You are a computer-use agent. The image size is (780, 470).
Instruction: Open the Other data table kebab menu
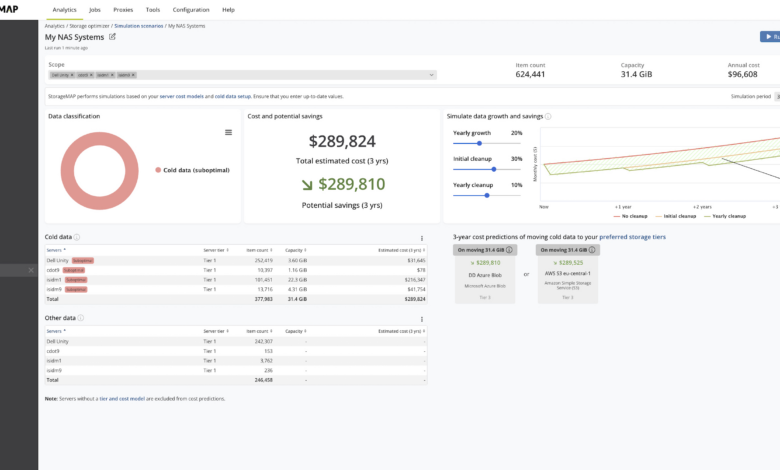pos(422,319)
